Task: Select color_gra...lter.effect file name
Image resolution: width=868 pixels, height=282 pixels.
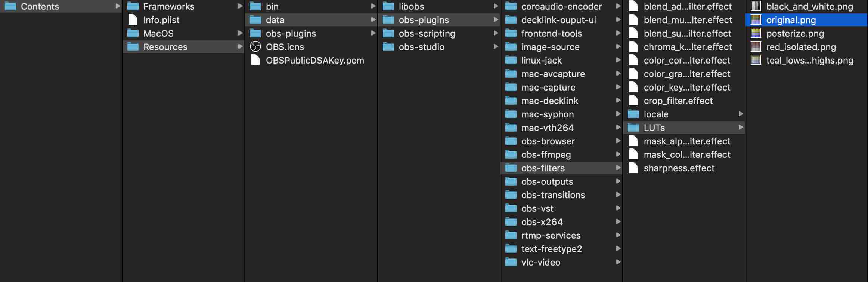Action: click(686, 74)
